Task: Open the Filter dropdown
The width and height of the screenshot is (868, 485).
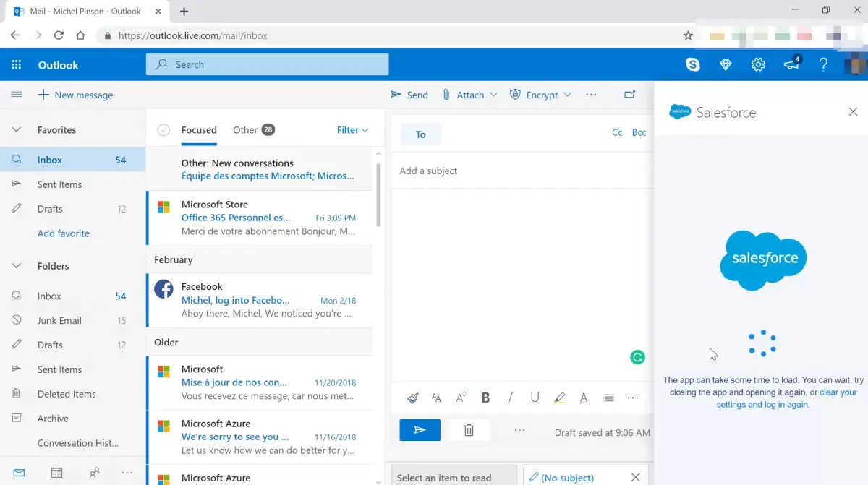Action: pyautogui.click(x=352, y=130)
